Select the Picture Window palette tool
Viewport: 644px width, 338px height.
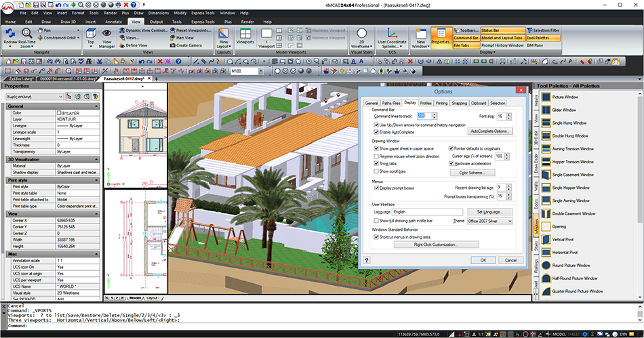[x=564, y=97]
